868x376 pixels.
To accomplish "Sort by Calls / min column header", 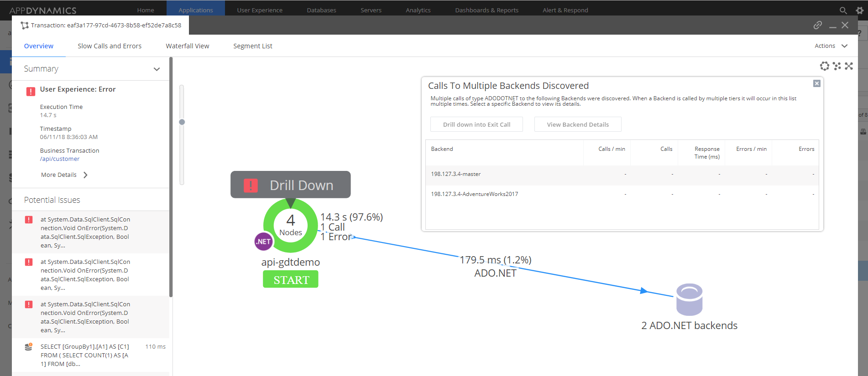I will [612, 149].
